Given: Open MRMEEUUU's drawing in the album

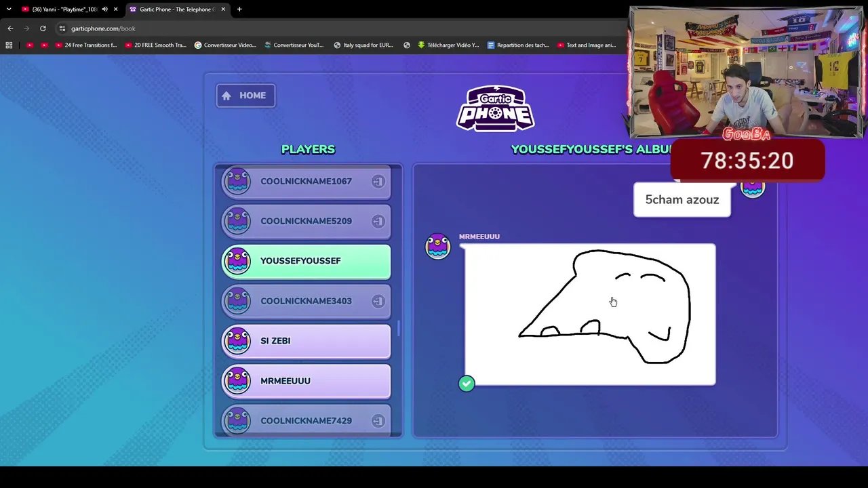Looking at the screenshot, I should click(590, 314).
